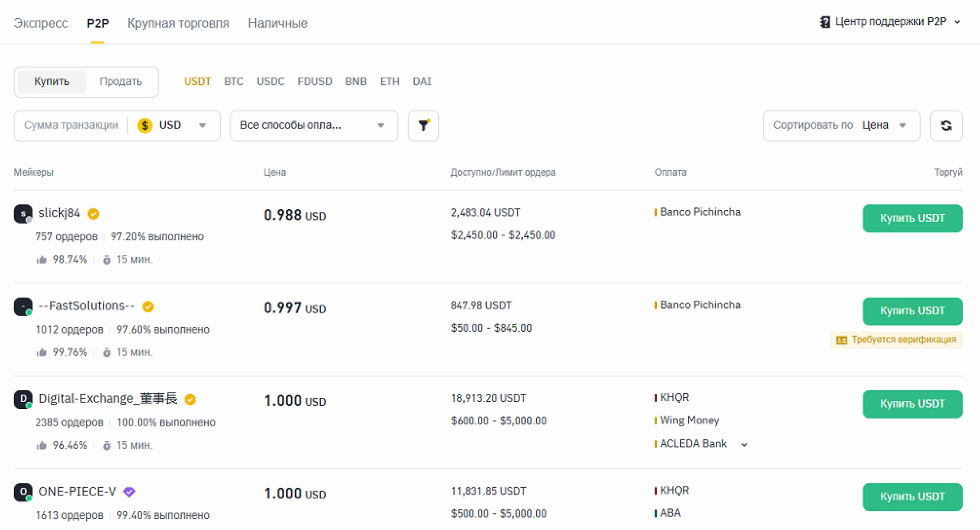Click the filter funnel icon

tap(423, 125)
